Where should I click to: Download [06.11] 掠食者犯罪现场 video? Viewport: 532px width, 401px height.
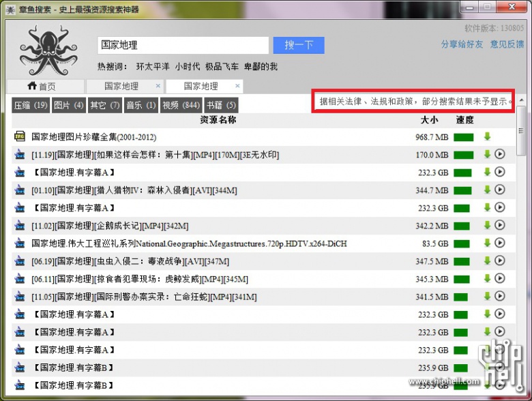pos(487,278)
